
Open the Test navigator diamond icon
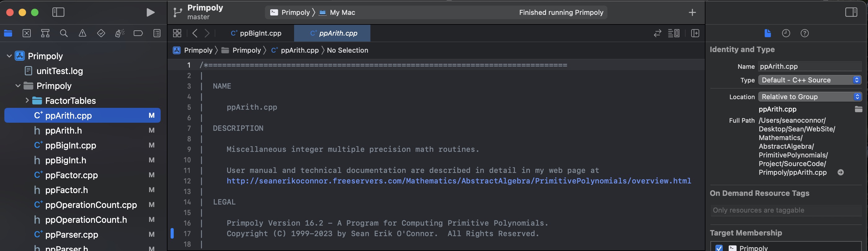[x=101, y=33]
